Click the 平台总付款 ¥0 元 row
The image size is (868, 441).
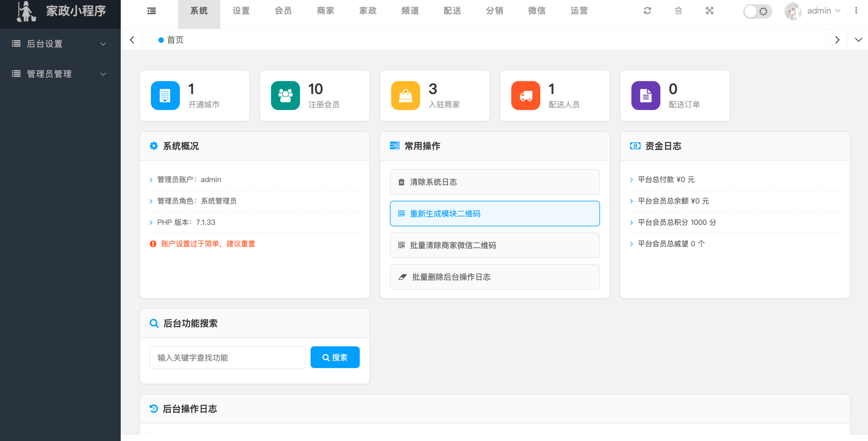[x=735, y=180]
